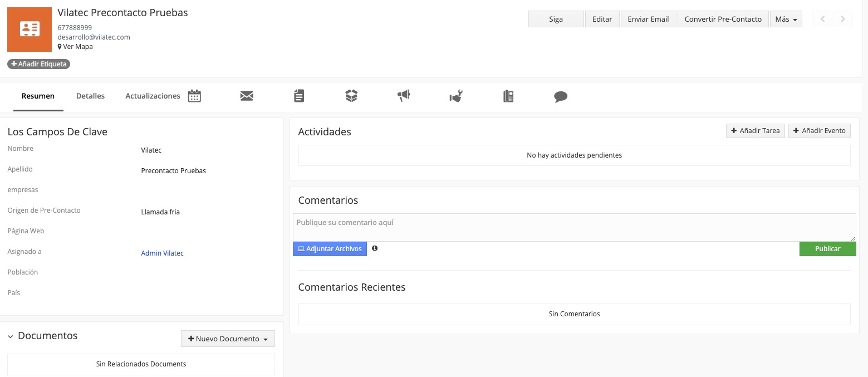Open the products box tab icon

[x=351, y=96]
